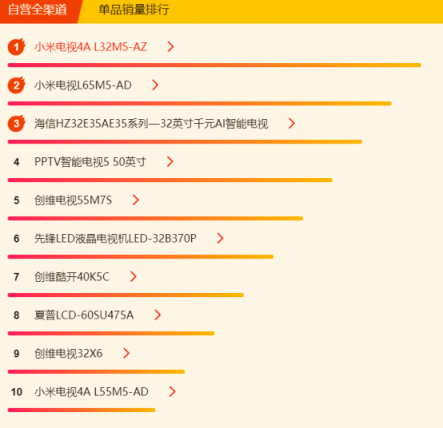Click chevron beside 创维电视32X6

(x=126, y=353)
